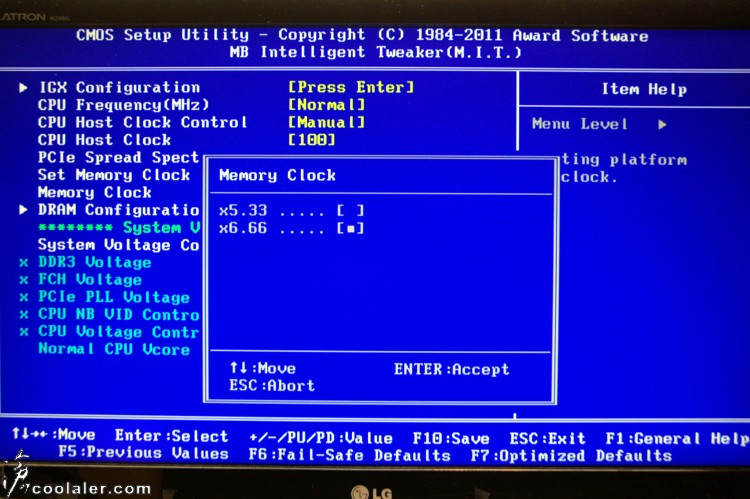
Task: Expand the IGX Configuration arrow
Action: point(23,88)
